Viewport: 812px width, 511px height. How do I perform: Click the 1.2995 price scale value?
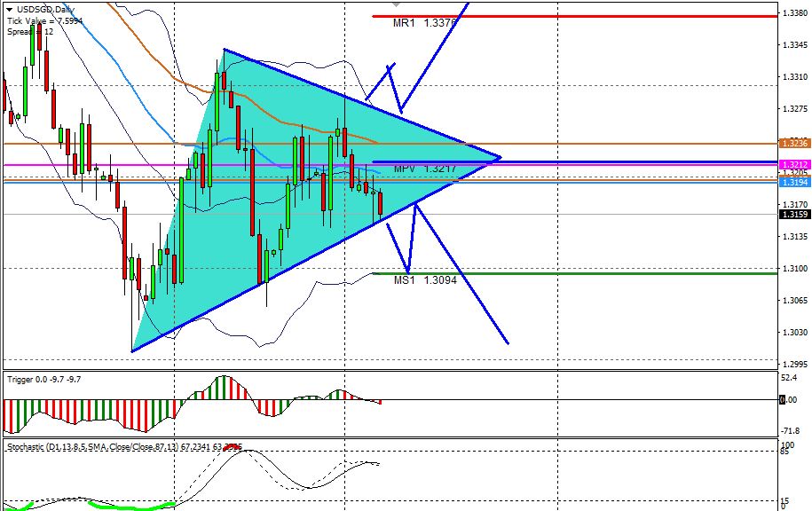[796, 364]
